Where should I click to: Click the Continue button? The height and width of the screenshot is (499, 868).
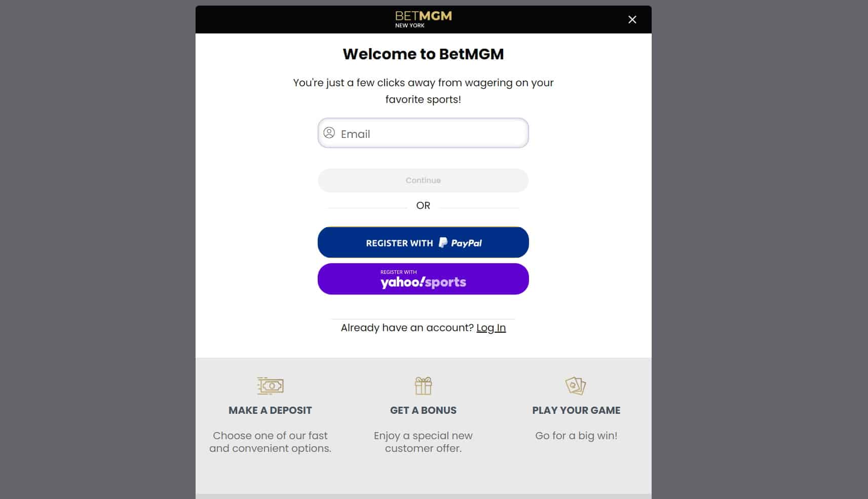coord(423,181)
